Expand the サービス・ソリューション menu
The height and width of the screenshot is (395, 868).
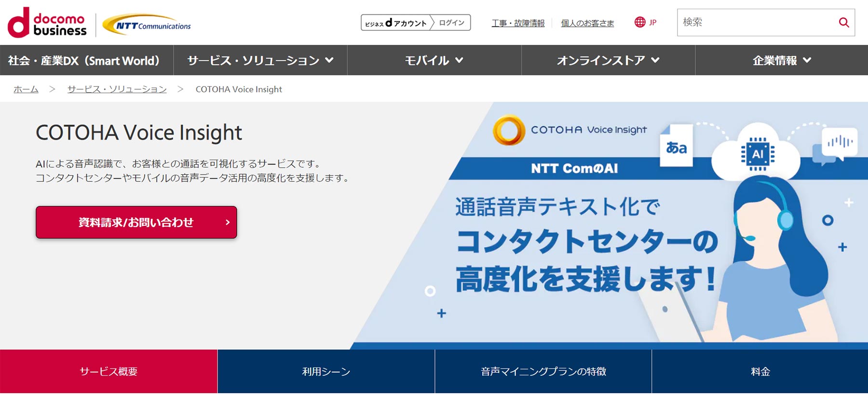pos(260,60)
